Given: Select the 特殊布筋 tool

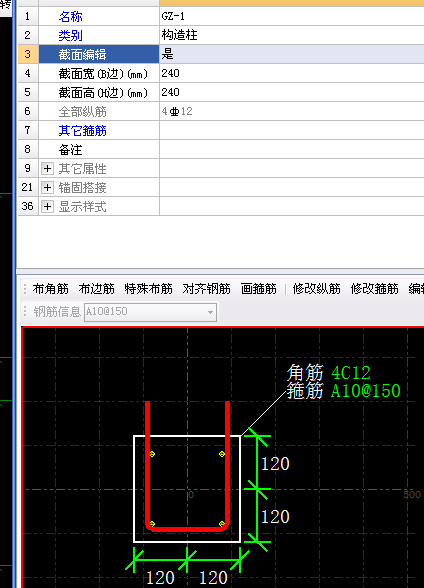Looking at the screenshot, I should tap(148, 289).
